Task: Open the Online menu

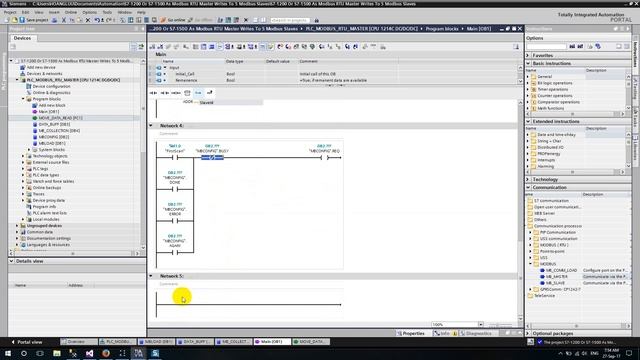Action: pos(71,12)
